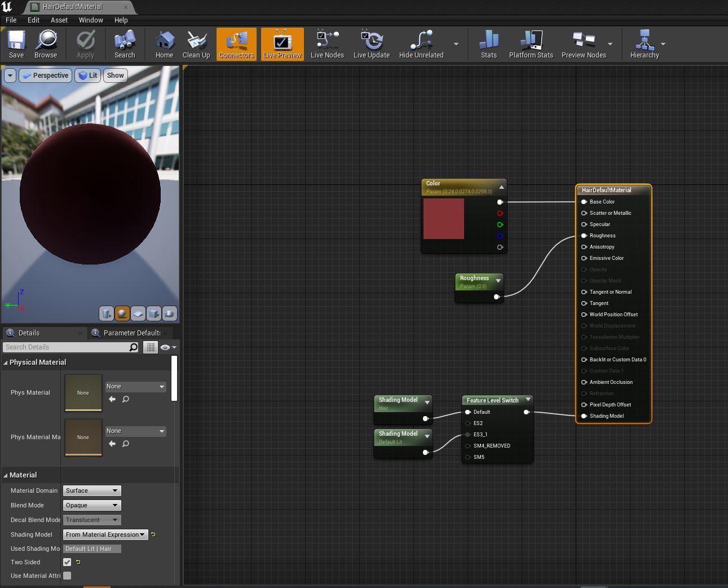Toggle Live Nodes updating
Image resolution: width=728 pixels, height=588 pixels.
click(x=327, y=44)
